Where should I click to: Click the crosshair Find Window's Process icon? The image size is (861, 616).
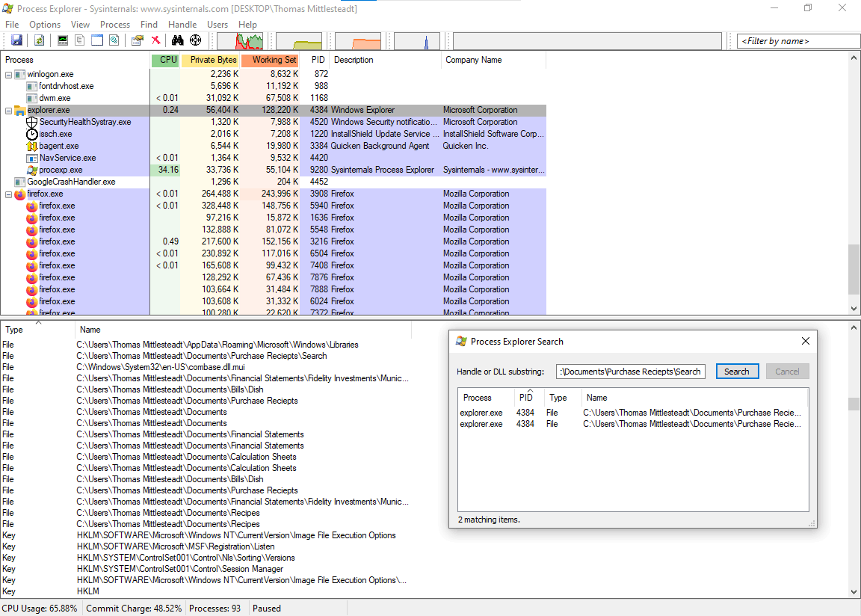[196, 40]
